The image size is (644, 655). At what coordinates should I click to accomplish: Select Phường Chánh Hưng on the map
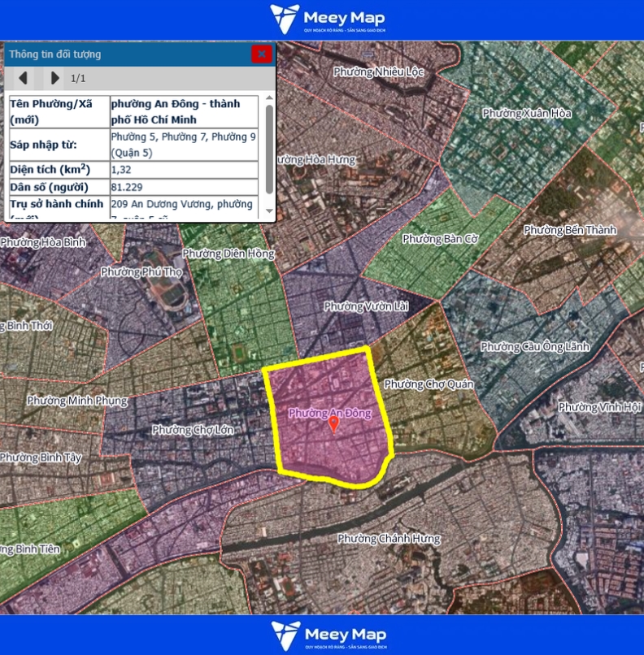(389, 538)
